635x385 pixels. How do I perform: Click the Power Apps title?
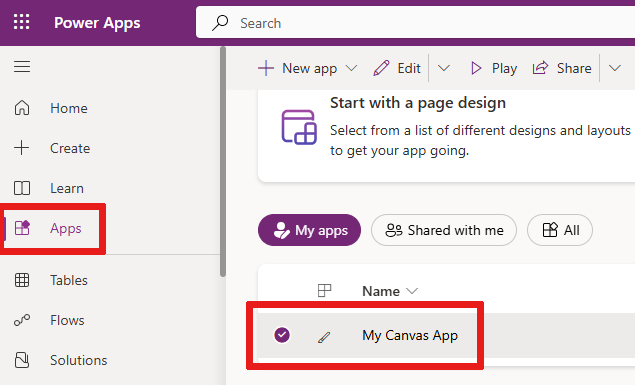(x=97, y=23)
